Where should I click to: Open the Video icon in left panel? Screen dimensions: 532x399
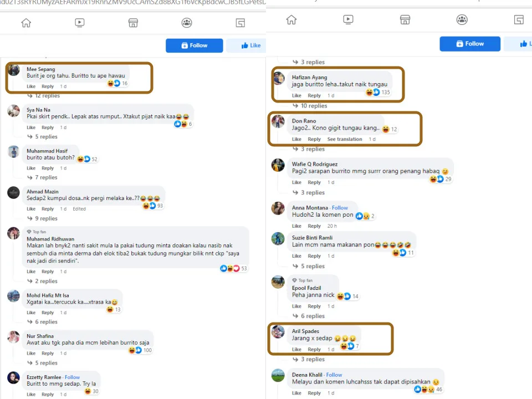pos(80,23)
